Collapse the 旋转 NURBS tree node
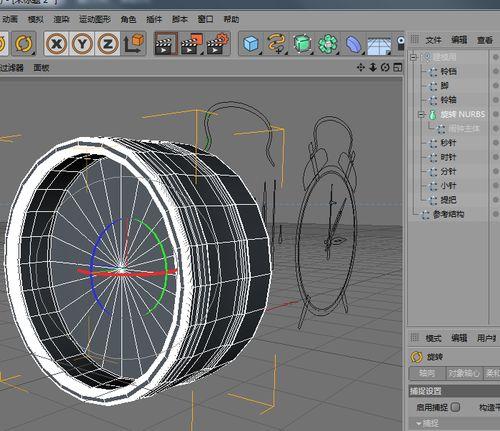This screenshot has width=500, height=431. point(421,114)
